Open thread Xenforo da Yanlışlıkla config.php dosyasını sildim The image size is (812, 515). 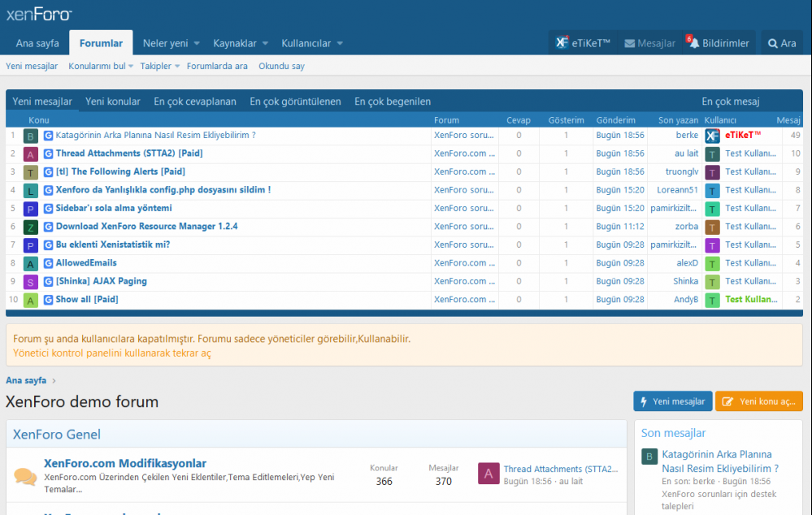tap(163, 189)
